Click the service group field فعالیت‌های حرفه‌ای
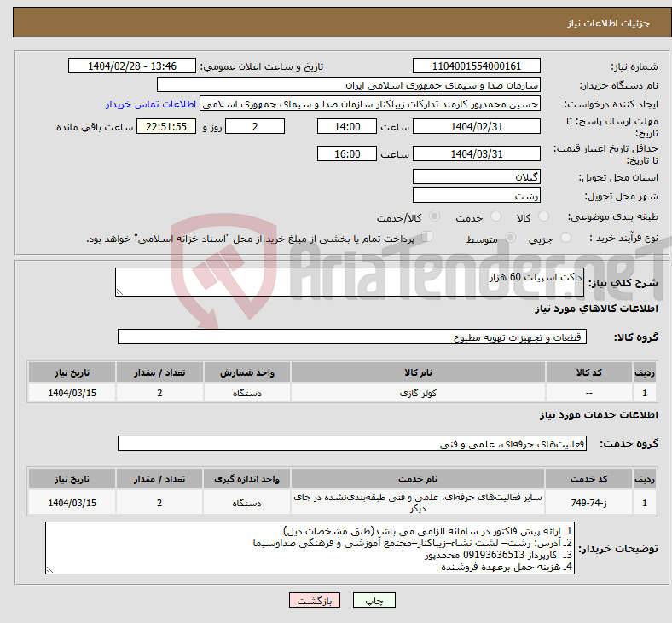672x623 pixels. (x=352, y=443)
